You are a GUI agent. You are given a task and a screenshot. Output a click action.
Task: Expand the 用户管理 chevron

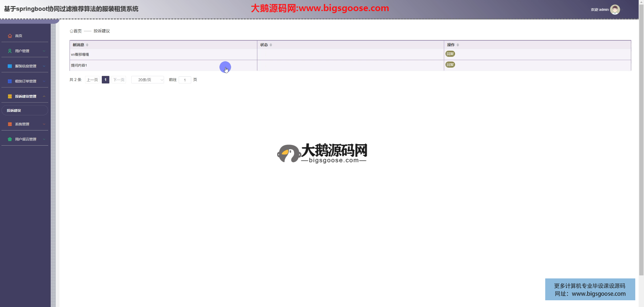point(44,51)
